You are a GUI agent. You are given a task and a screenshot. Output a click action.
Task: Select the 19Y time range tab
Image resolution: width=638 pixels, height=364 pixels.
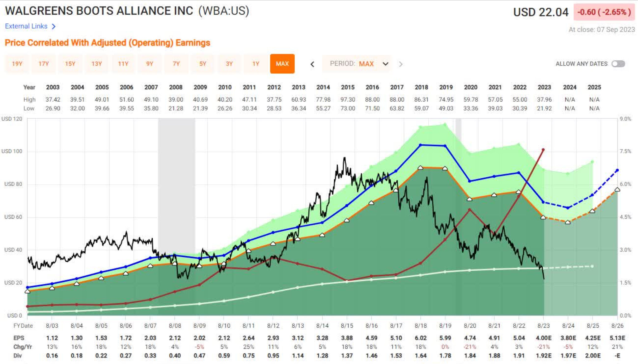[x=17, y=64]
